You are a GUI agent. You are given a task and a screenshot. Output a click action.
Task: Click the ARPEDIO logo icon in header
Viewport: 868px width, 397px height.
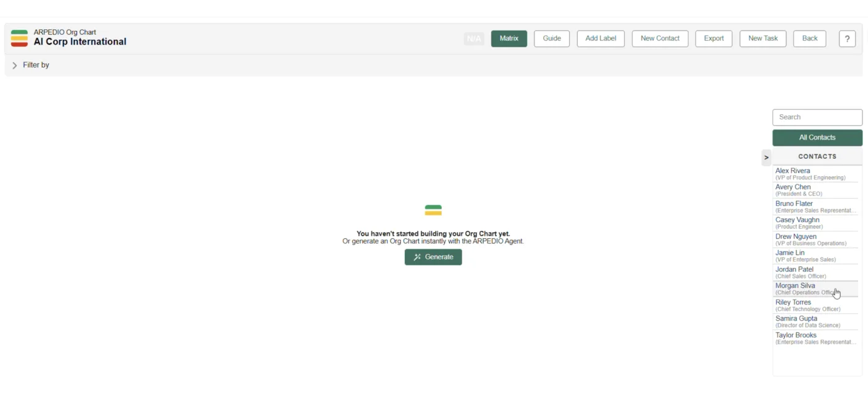(19, 38)
